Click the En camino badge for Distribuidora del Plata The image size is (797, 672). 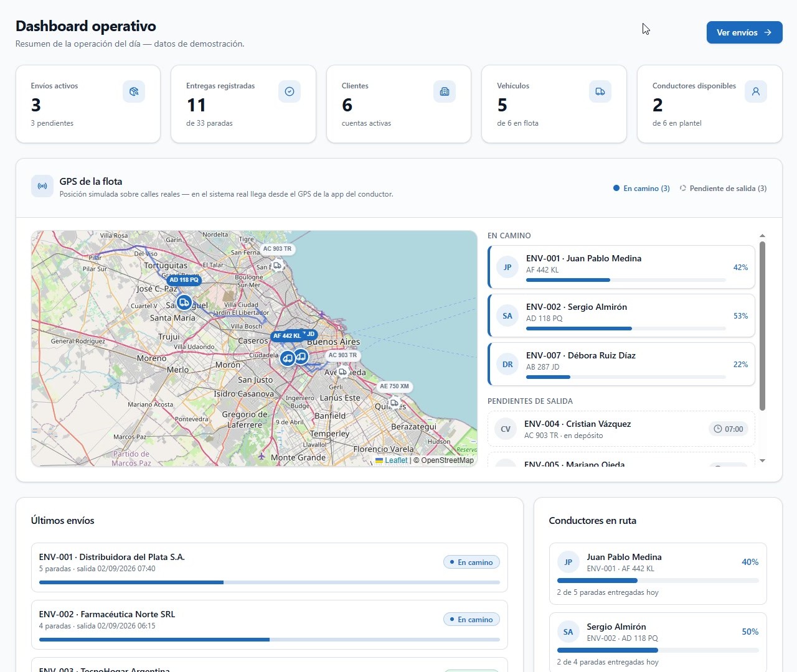pos(471,562)
